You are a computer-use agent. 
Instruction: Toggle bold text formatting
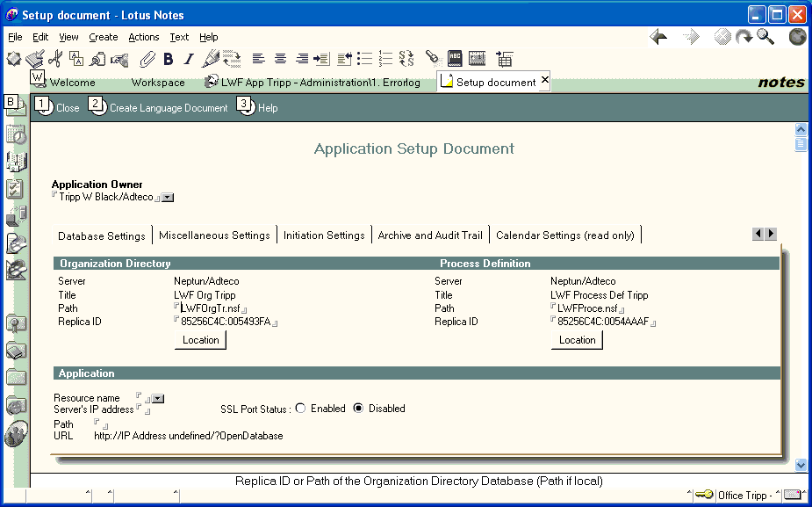[168, 59]
